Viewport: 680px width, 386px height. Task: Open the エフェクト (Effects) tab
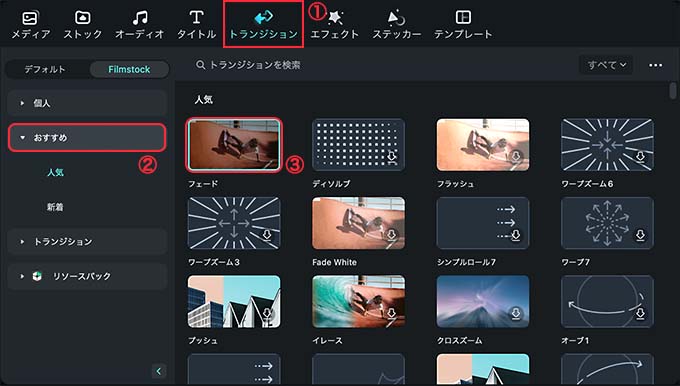(x=334, y=25)
